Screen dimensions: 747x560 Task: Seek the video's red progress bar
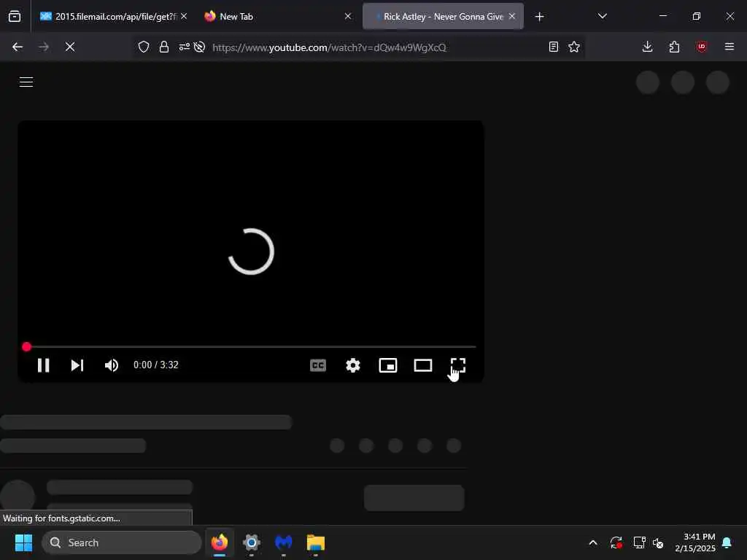(x=251, y=346)
